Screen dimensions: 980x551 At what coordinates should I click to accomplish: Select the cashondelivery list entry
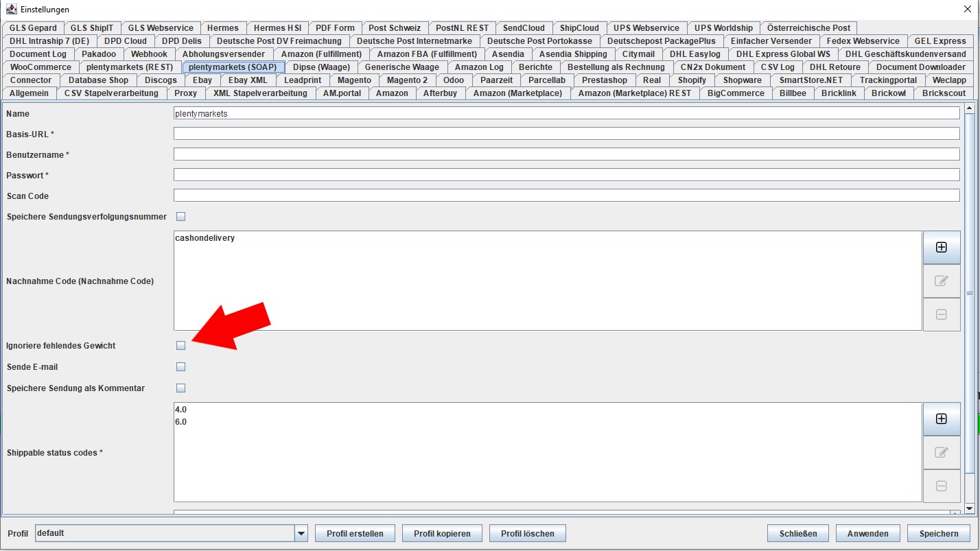tap(205, 238)
